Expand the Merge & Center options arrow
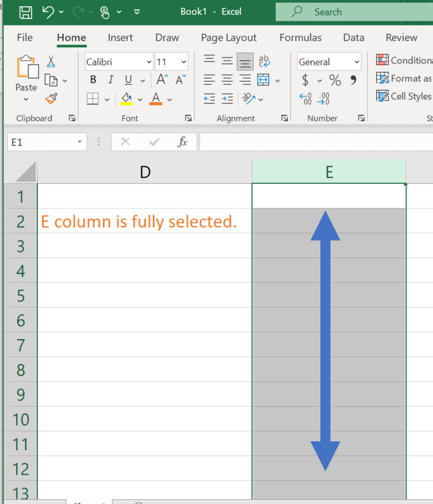This screenshot has height=504, width=433. [278, 81]
